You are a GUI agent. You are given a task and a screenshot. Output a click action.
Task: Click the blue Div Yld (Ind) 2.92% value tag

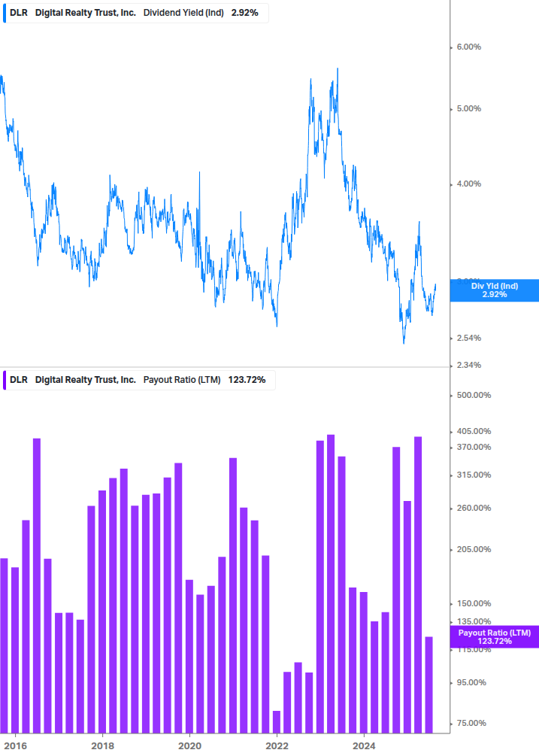point(494,290)
